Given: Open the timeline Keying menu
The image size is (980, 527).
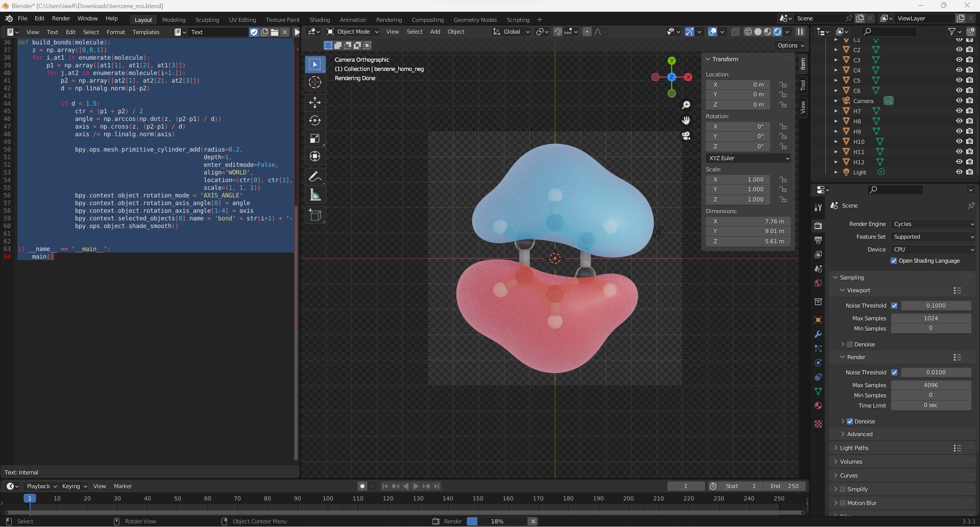Looking at the screenshot, I should tap(74, 486).
